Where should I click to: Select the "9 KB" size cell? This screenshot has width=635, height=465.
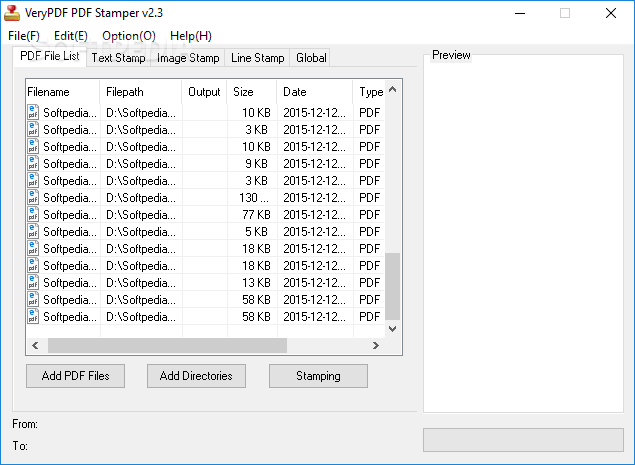[256, 164]
